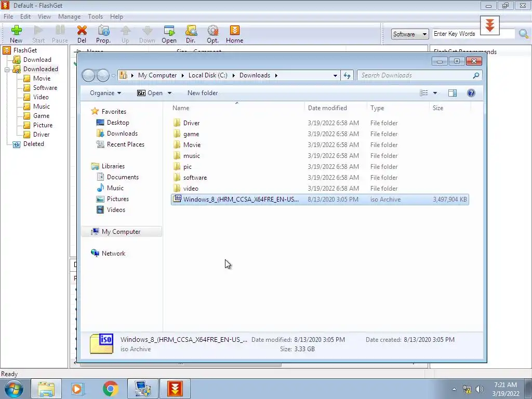
Task: Open Chrome from the taskbar
Action: click(x=110, y=389)
